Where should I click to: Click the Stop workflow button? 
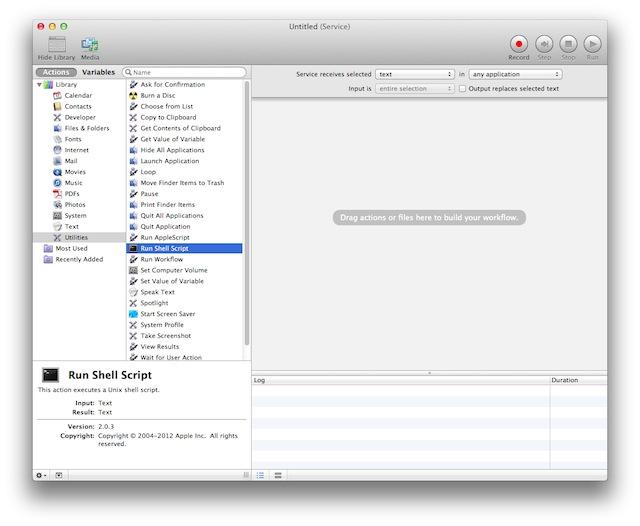(568, 44)
